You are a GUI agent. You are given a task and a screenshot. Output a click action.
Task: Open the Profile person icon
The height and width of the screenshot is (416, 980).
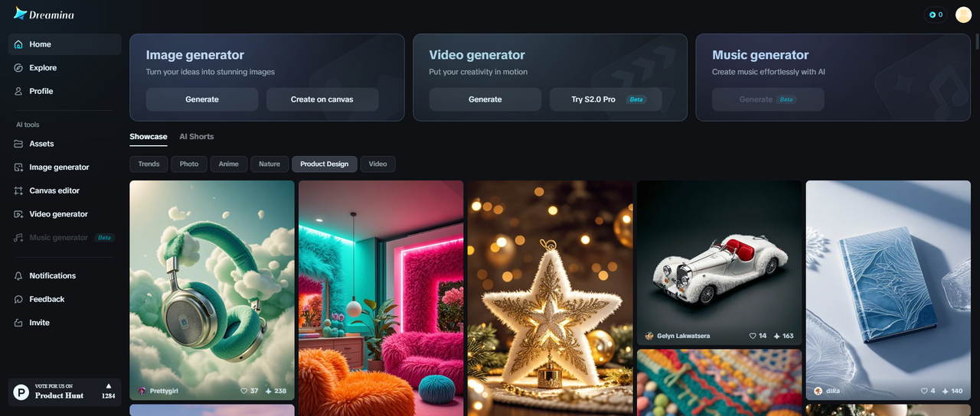(x=19, y=91)
